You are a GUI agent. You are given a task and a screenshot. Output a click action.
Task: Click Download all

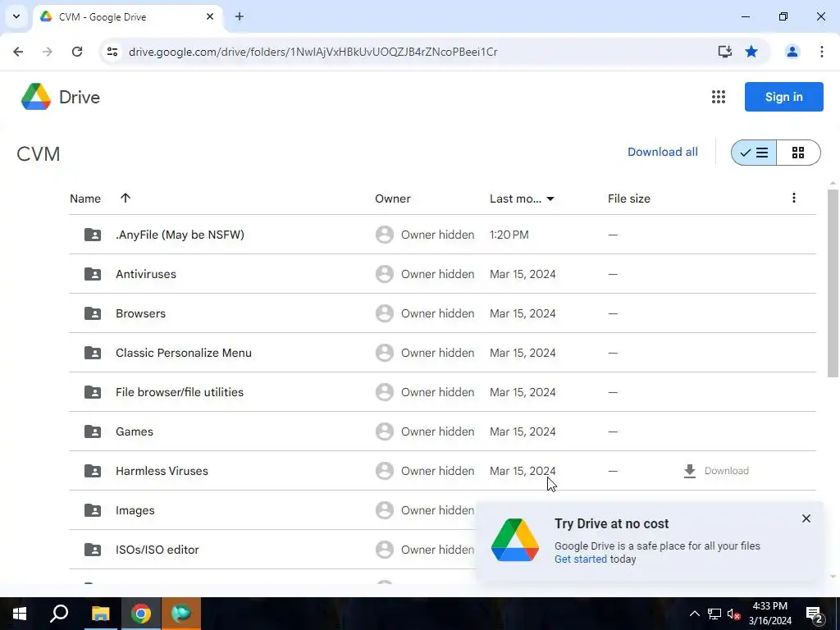tap(663, 152)
